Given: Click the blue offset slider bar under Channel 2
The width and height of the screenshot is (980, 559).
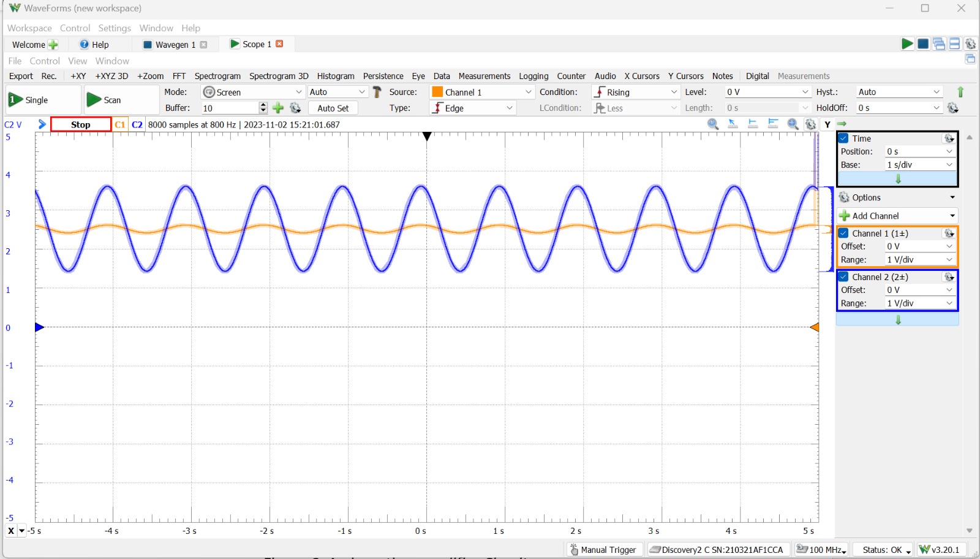Looking at the screenshot, I should [898, 318].
